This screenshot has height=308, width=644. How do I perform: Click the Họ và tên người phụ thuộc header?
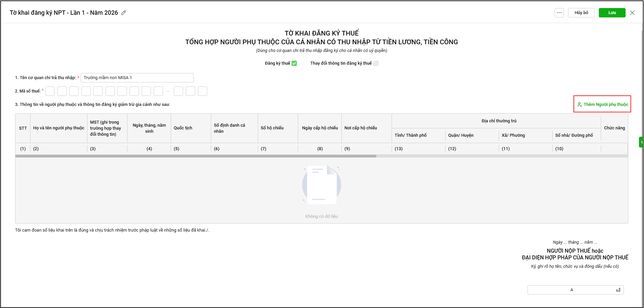[59, 128]
